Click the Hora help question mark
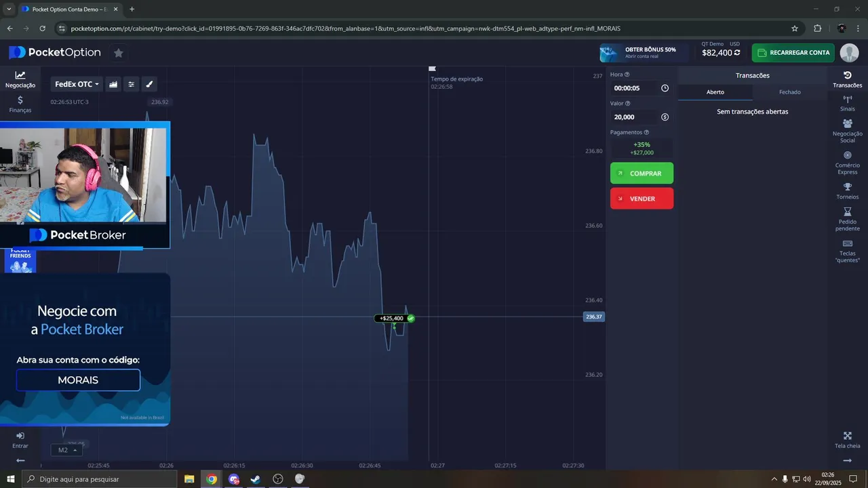Screen dimensions: 868x488 tap(627, 75)
